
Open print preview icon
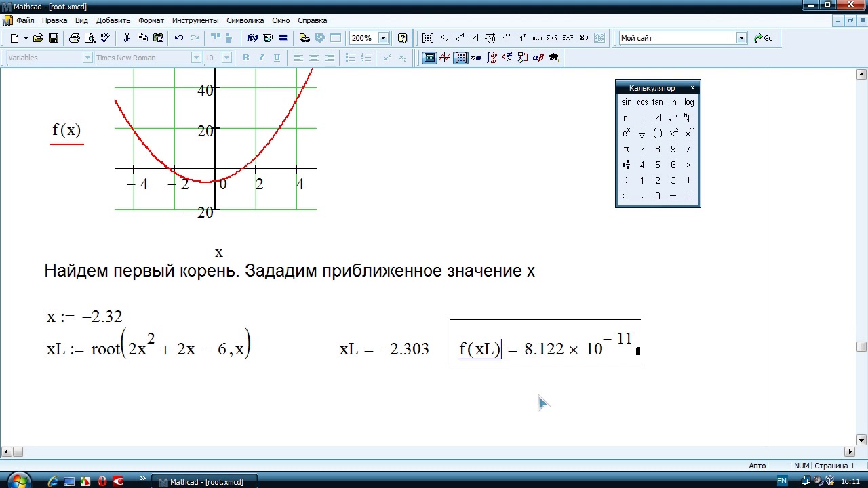pos(90,38)
